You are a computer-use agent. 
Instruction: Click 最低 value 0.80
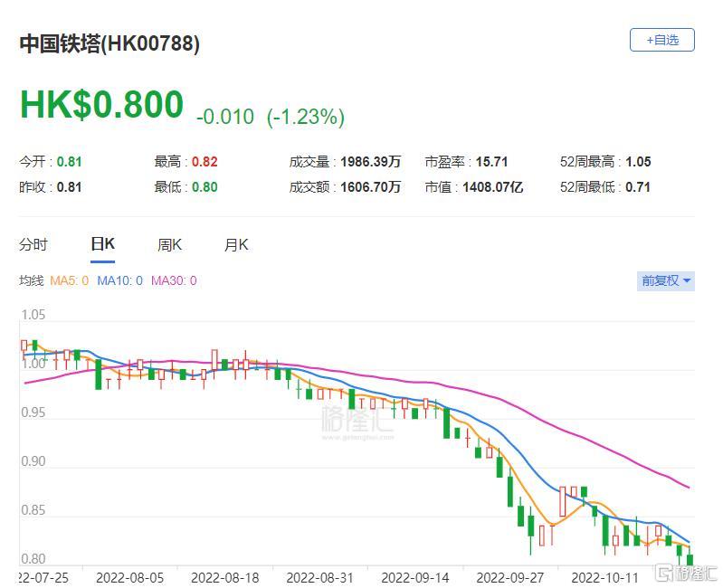click(205, 187)
